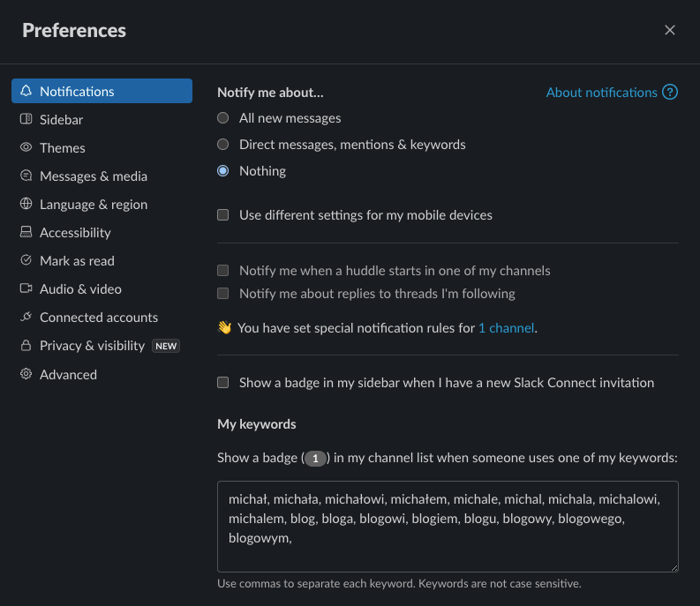The height and width of the screenshot is (606, 700).
Task: Click the Audio & video camera icon
Action: click(x=26, y=288)
